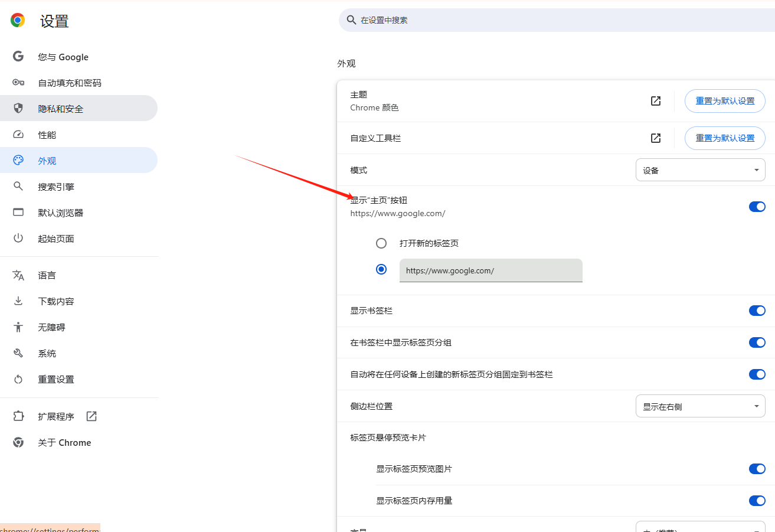Open 关于 Chrome page
This screenshot has height=532, width=775.
pos(79,442)
